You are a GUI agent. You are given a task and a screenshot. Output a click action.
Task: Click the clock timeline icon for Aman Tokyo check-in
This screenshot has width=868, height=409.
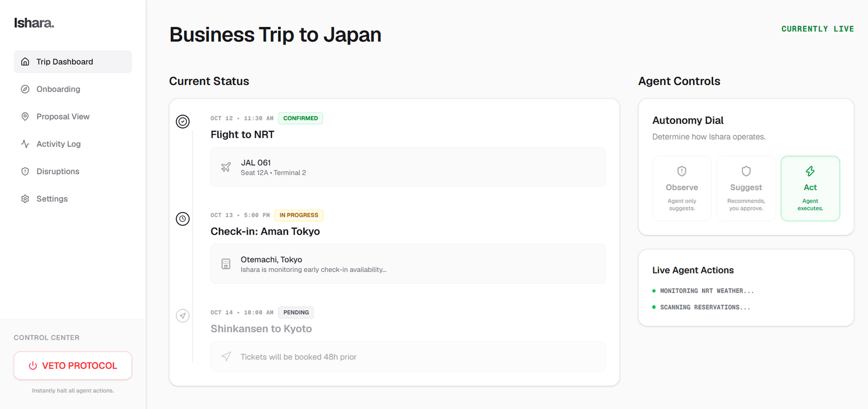[183, 219]
